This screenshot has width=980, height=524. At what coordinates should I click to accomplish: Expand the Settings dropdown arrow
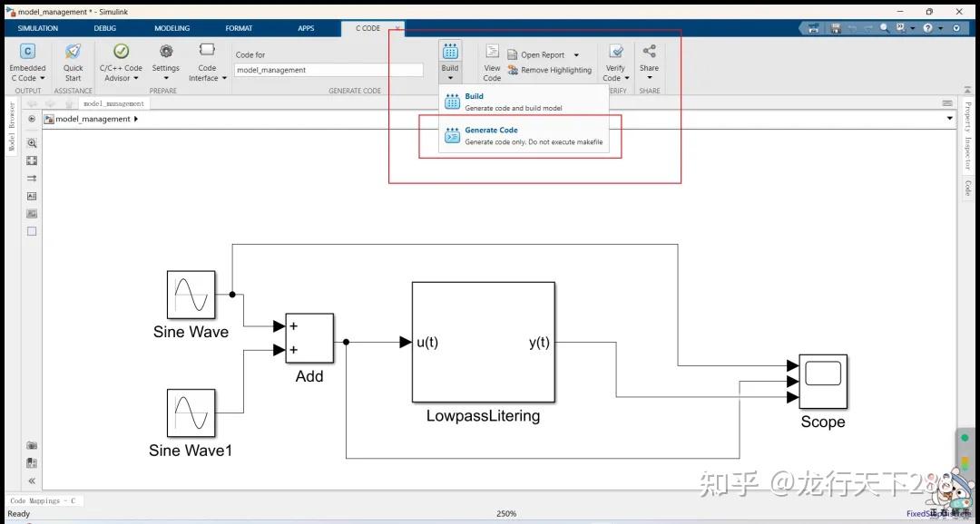click(x=166, y=79)
